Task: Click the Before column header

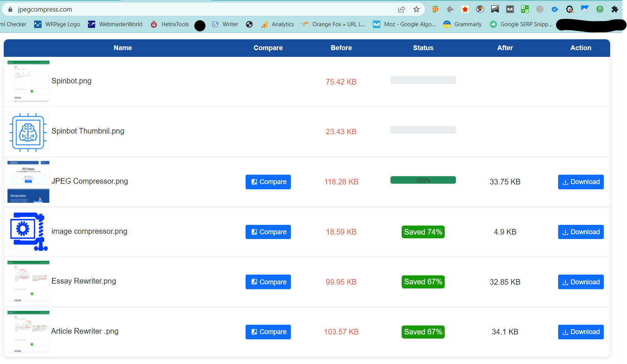Action: 341,48
